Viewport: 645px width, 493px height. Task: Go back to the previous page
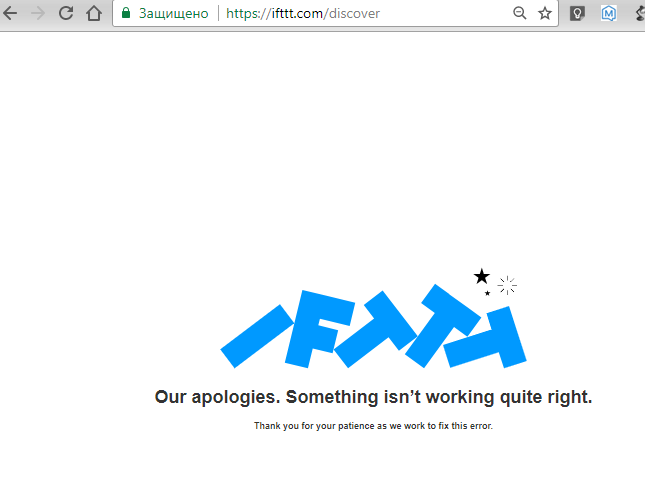coord(10,14)
